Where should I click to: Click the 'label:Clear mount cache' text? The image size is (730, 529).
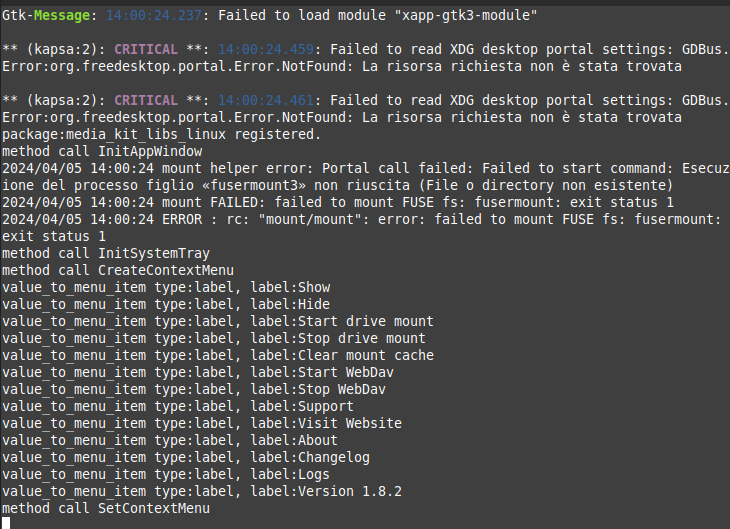coord(342,355)
